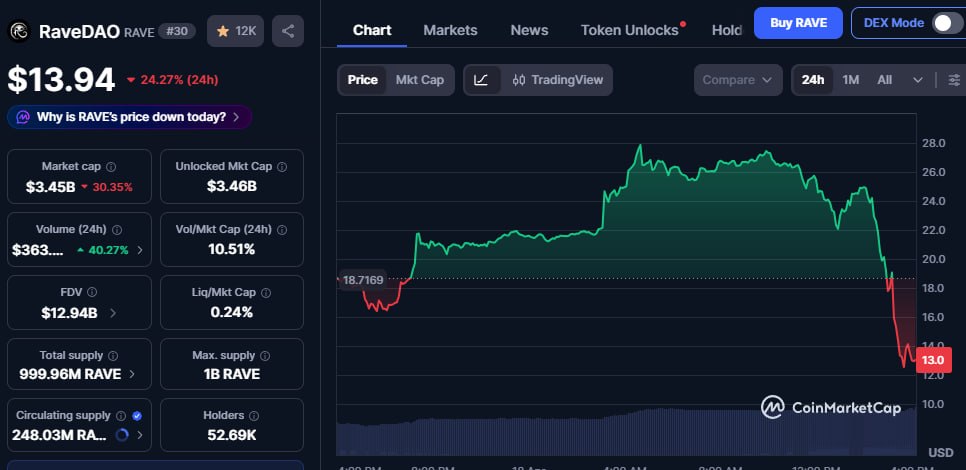The width and height of the screenshot is (966, 470).
Task: Click the share icon button
Action: tap(288, 31)
